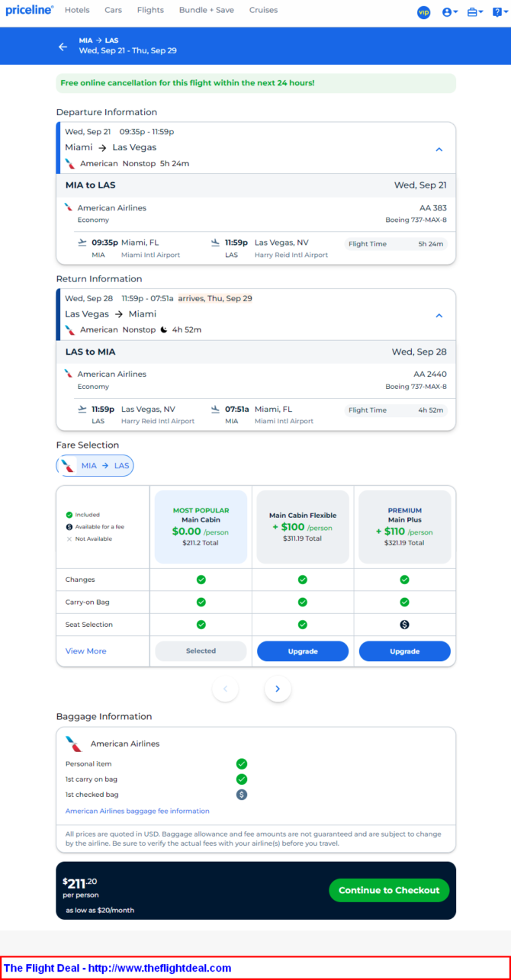Select the Main Plus premium fare card
The height and width of the screenshot is (980, 511).
point(404,527)
